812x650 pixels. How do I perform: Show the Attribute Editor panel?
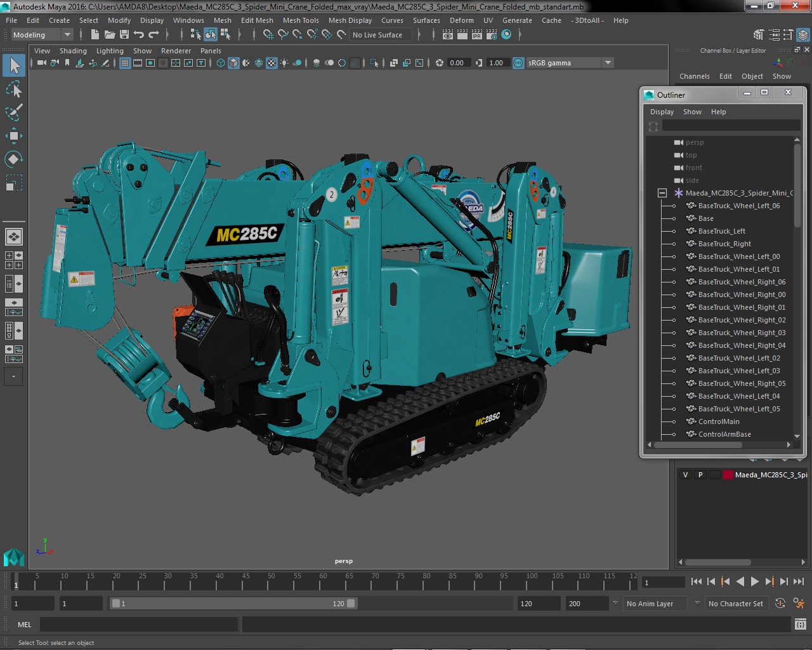[773, 35]
